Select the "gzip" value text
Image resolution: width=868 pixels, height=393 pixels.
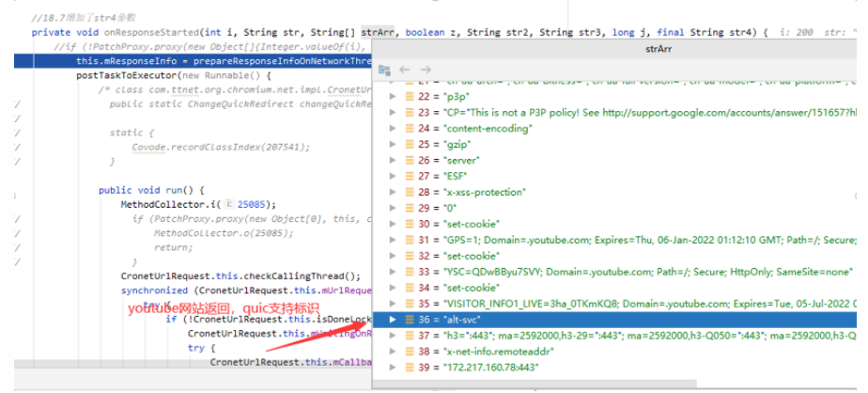(457, 145)
